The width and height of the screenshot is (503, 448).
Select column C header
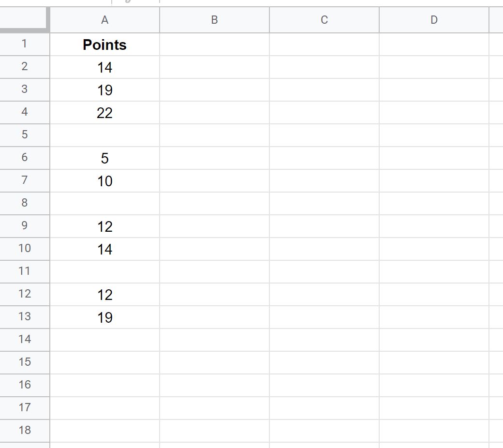click(x=324, y=20)
